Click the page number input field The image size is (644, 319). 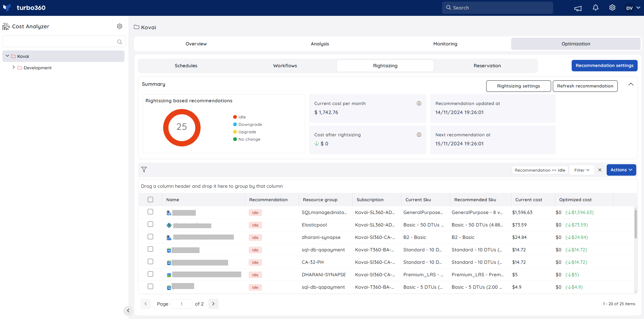tap(181, 304)
